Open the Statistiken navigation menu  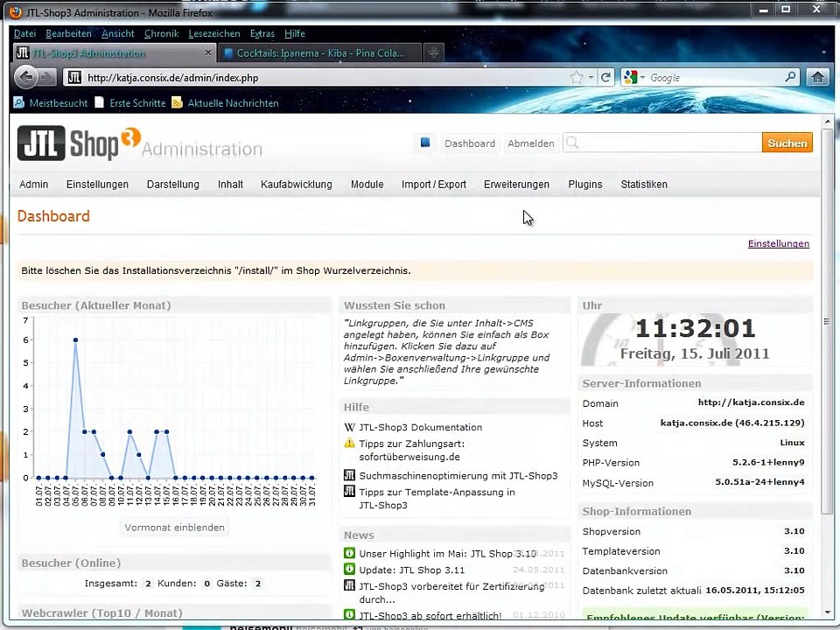[x=644, y=185]
